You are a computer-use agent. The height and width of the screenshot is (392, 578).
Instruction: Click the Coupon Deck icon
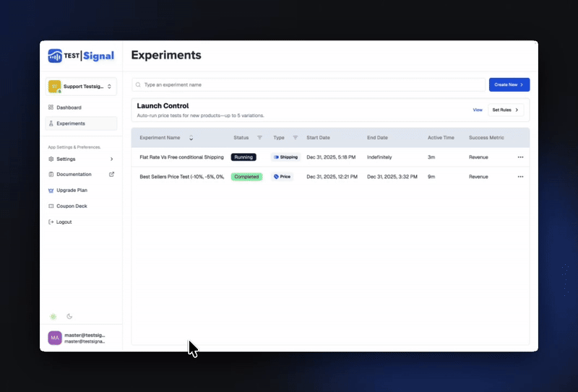(51, 206)
